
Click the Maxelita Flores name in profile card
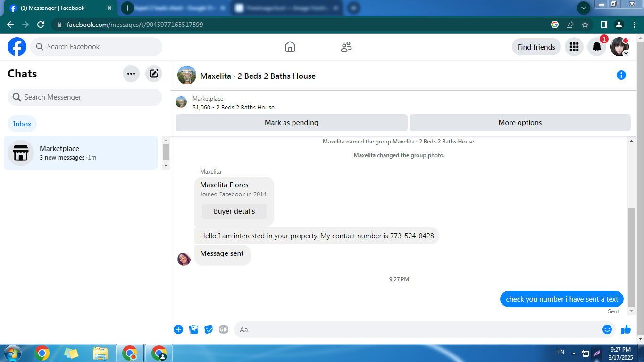coord(224,185)
